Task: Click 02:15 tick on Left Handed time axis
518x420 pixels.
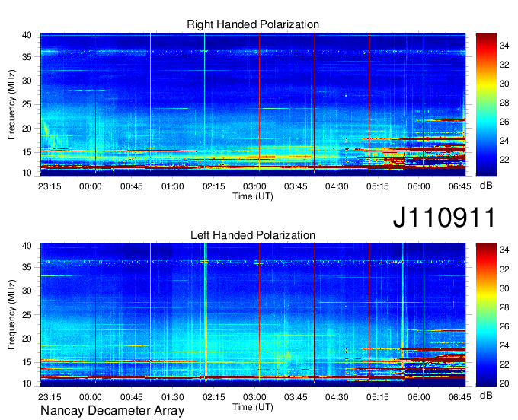Action: 214,397
